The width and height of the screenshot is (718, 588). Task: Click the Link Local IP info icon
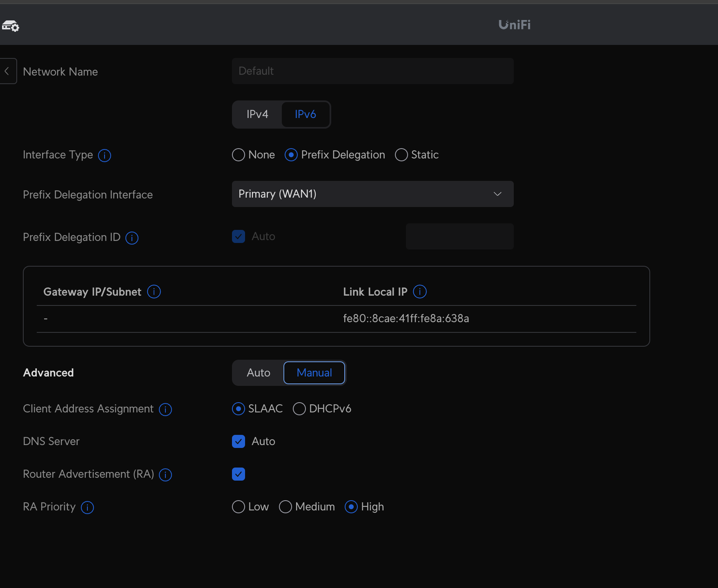coord(420,292)
